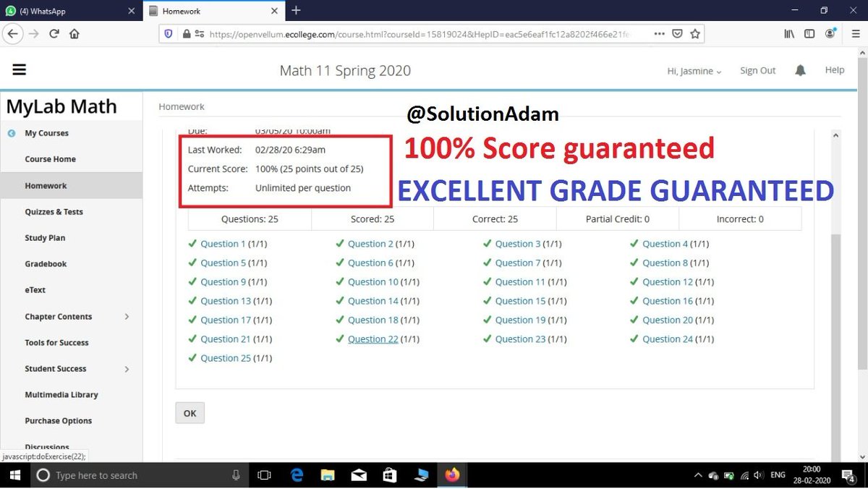Open Tools for Success in the sidebar
The width and height of the screenshot is (868, 489).
click(56, 343)
